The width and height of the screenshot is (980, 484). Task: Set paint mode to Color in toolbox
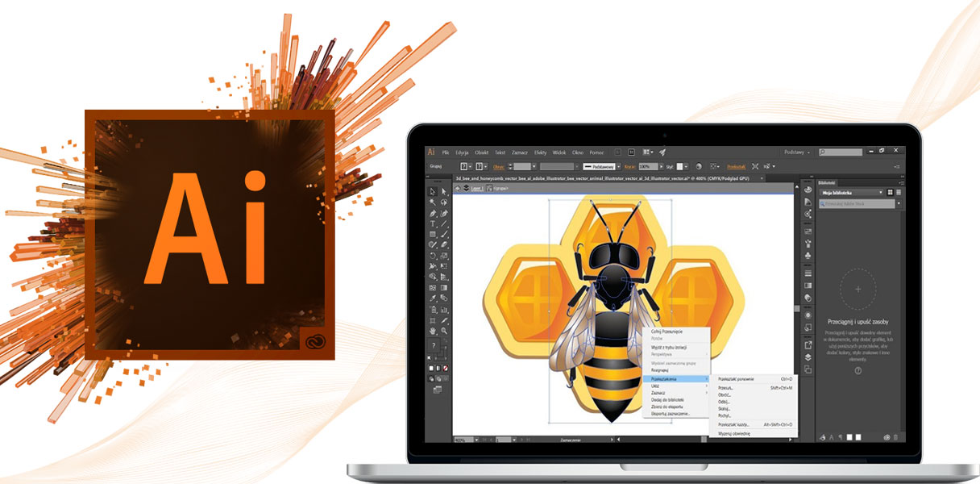click(430, 369)
